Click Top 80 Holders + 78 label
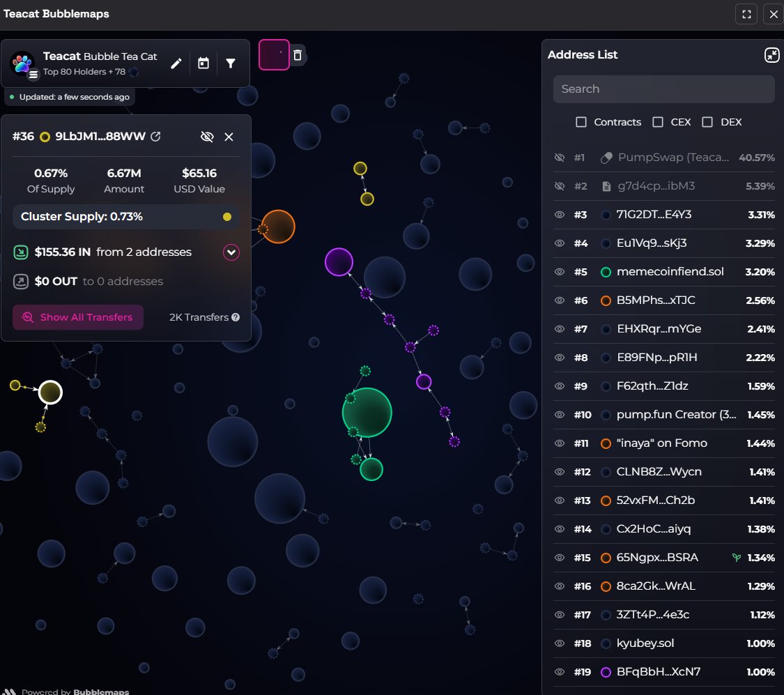 [84, 72]
